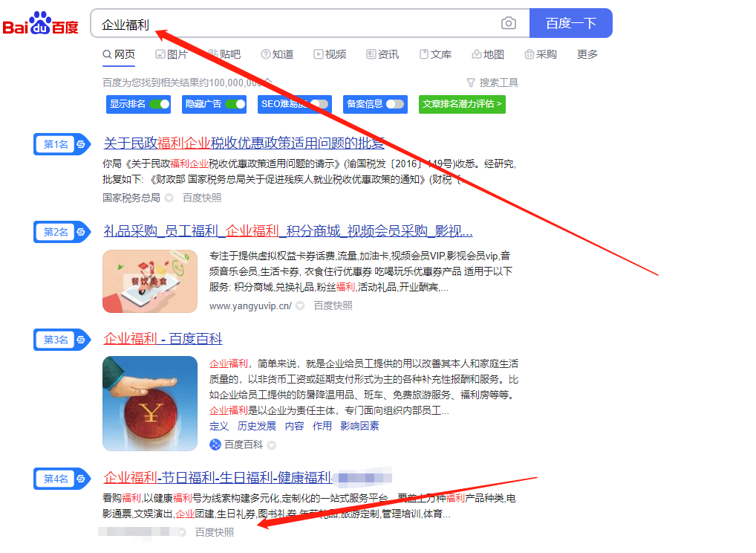Click the refresh icon beside 第4名 badge
This screenshot has width=756, height=553.
(81, 479)
